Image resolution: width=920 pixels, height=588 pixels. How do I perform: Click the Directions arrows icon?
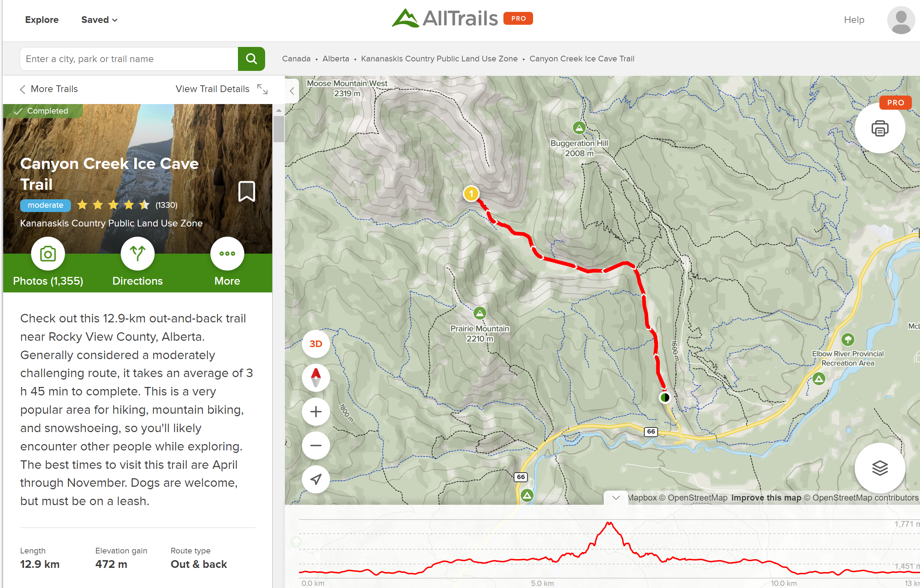(x=138, y=254)
